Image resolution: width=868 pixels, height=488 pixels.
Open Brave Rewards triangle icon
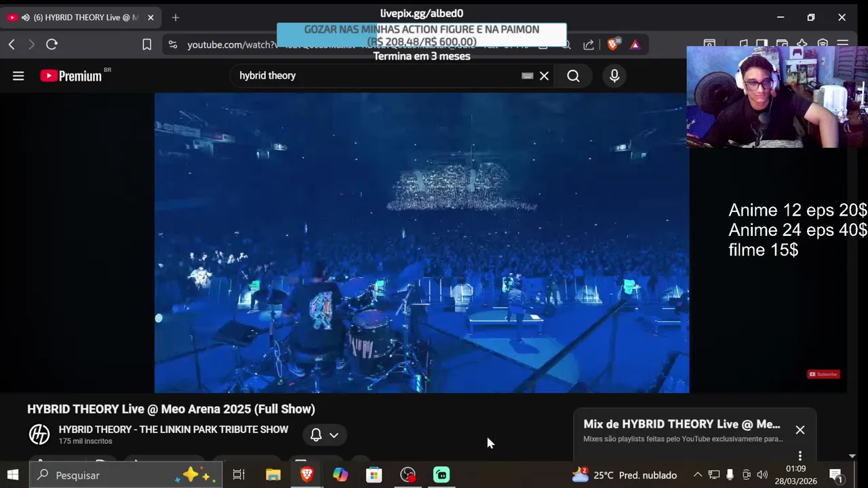[x=635, y=45]
